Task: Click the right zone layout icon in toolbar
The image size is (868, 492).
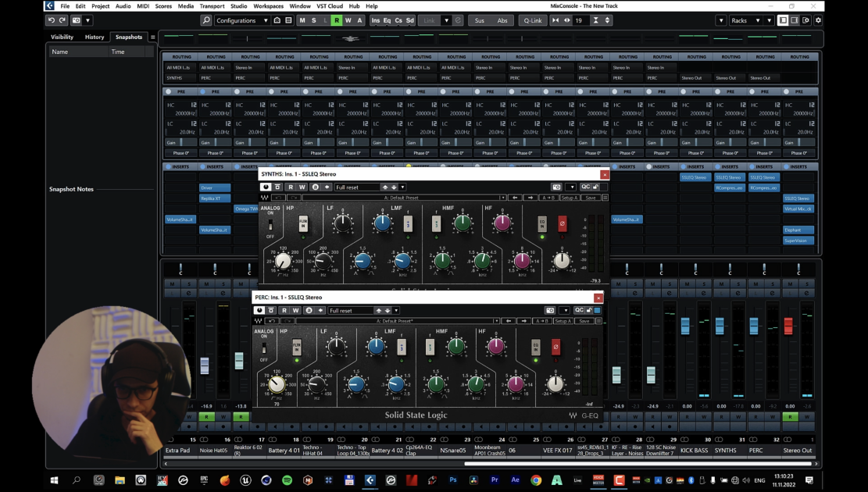Action: pos(795,20)
